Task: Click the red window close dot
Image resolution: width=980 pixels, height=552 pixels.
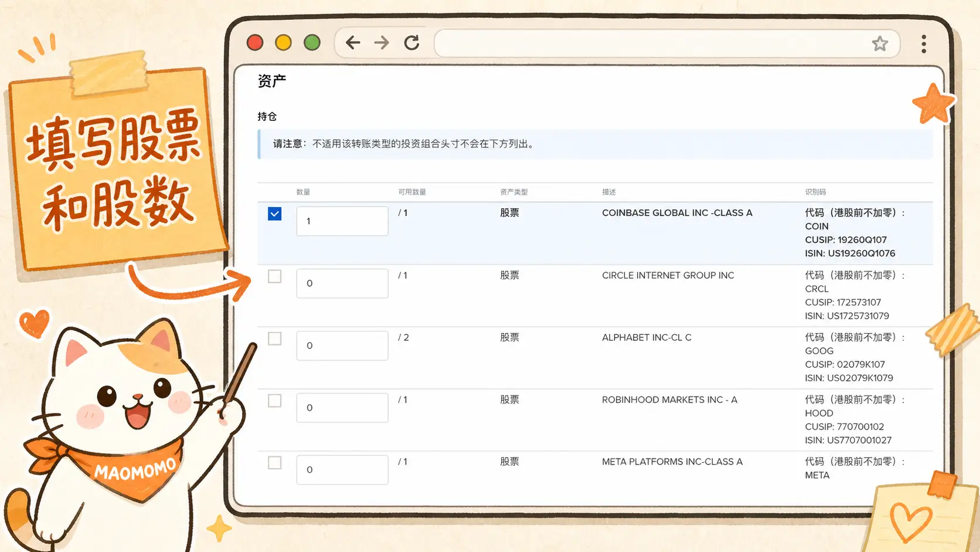Action: click(x=255, y=43)
